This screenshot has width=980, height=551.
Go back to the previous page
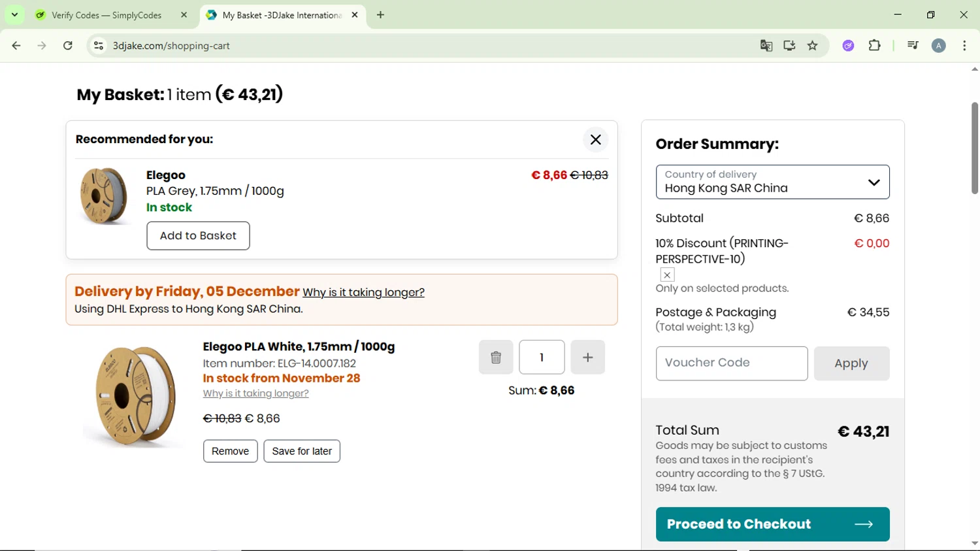coord(16,46)
